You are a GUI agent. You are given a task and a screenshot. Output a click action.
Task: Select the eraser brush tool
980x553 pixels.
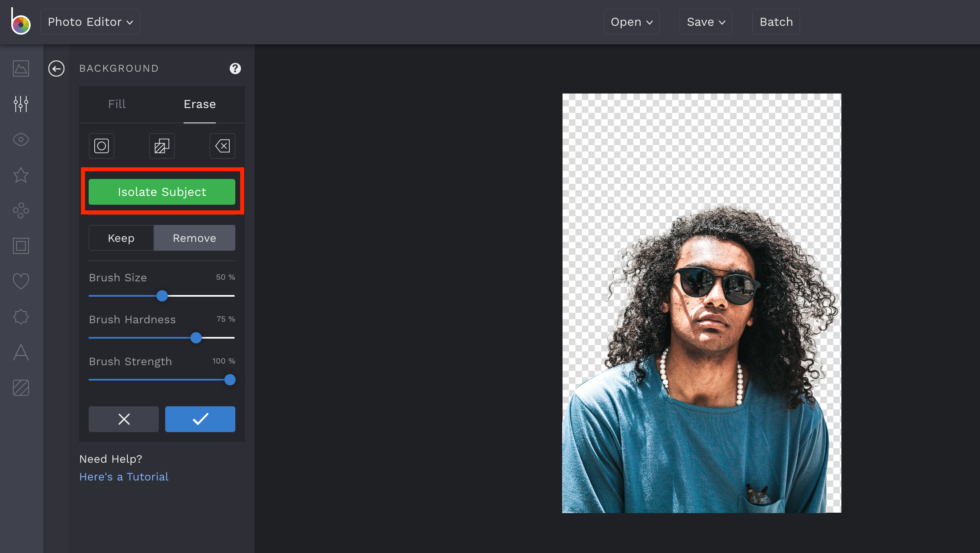(x=101, y=146)
